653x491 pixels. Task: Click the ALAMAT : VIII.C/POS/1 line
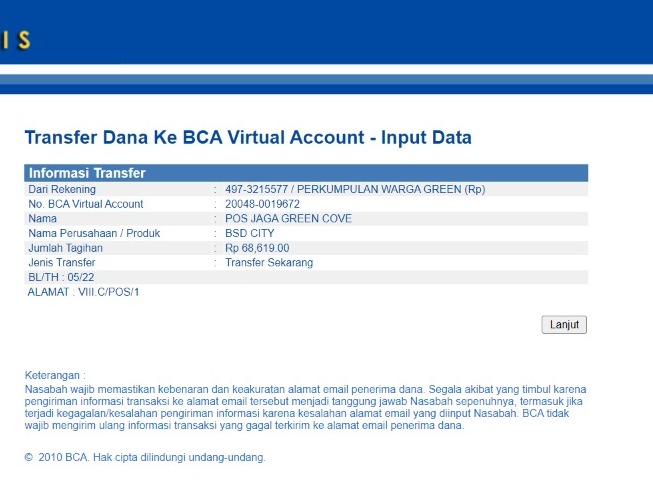pyautogui.click(x=83, y=292)
